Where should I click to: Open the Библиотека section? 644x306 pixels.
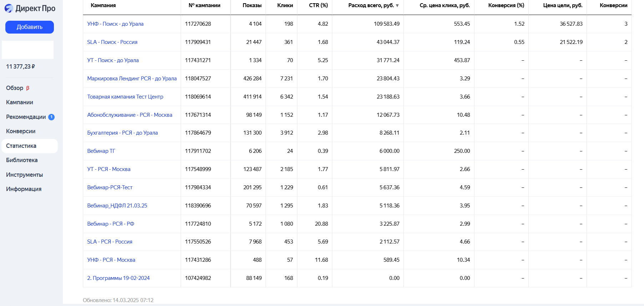(22, 160)
